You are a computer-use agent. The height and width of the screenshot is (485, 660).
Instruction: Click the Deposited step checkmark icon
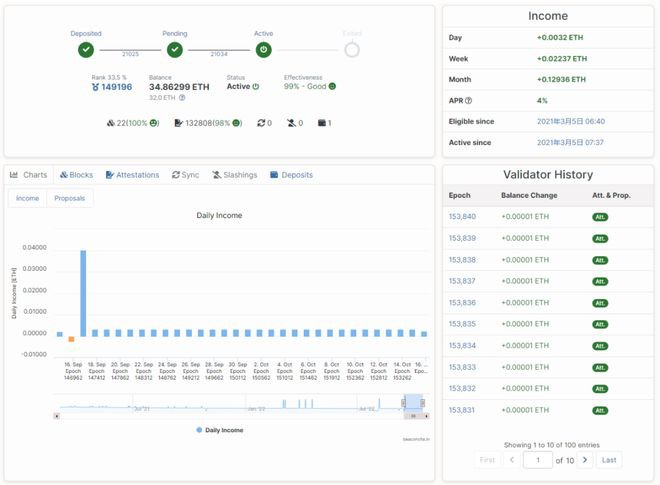[x=86, y=49]
